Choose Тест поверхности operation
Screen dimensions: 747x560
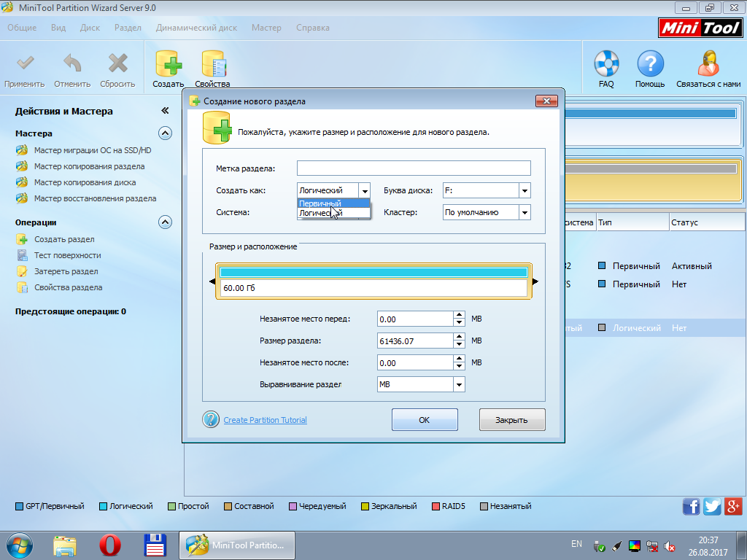click(x=67, y=255)
